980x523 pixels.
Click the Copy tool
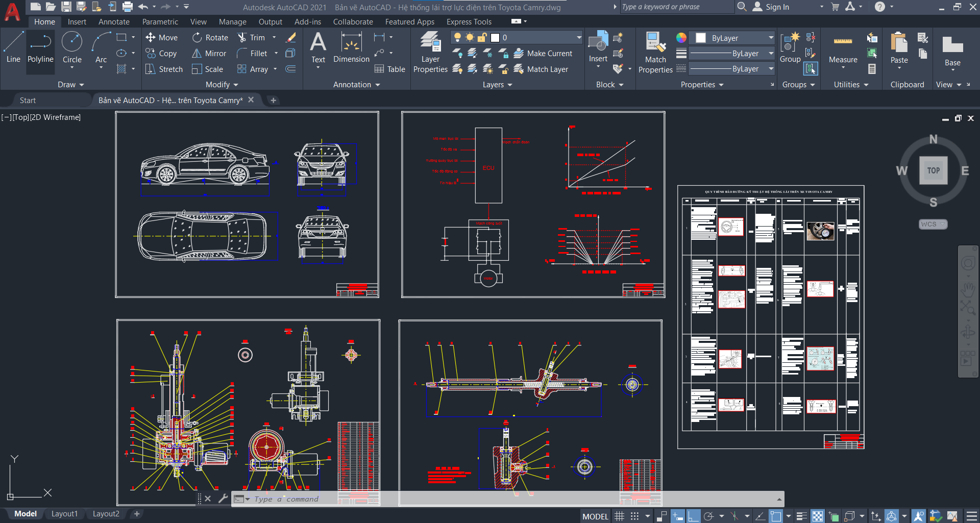click(161, 53)
